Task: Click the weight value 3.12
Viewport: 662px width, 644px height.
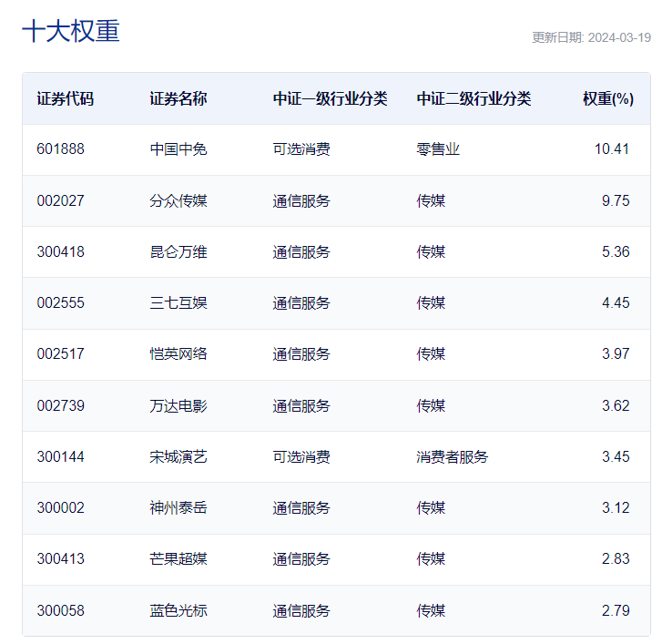Action: [x=616, y=508]
